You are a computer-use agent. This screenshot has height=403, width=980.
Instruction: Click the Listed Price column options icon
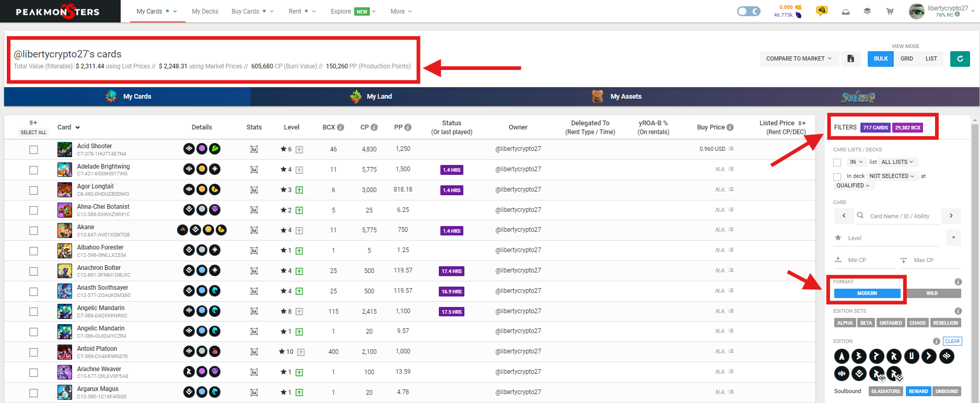[802, 123]
